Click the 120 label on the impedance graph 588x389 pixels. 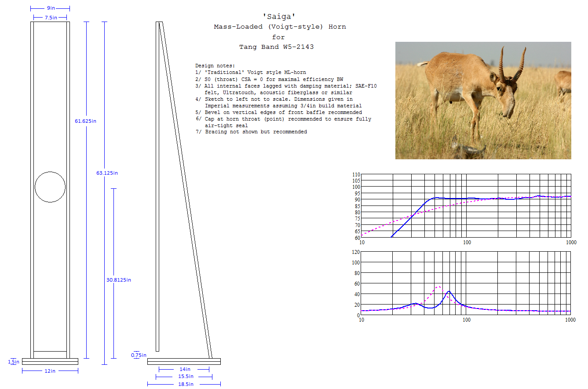point(356,252)
